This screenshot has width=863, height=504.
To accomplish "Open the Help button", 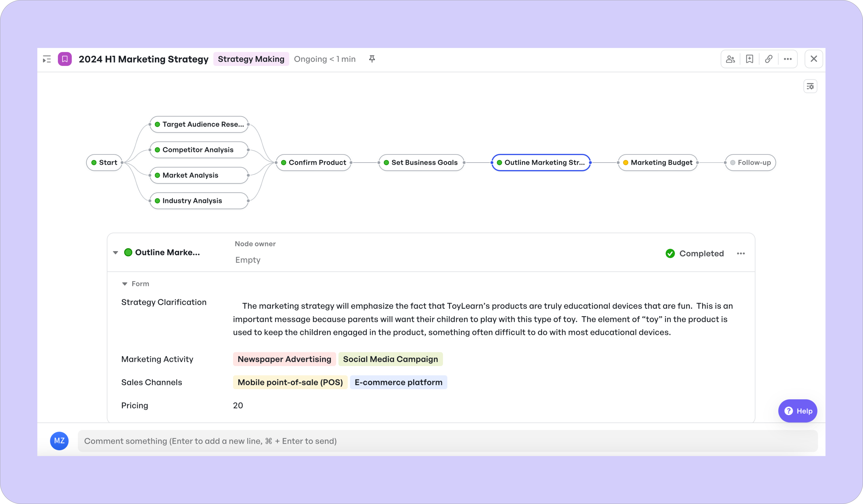I will (798, 411).
